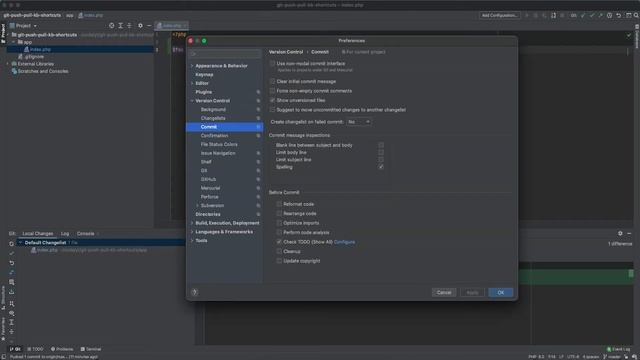Toggle Use non-modal commit interface checkbox
Viewport: 640px width, 360px height.
pos(272,63)
